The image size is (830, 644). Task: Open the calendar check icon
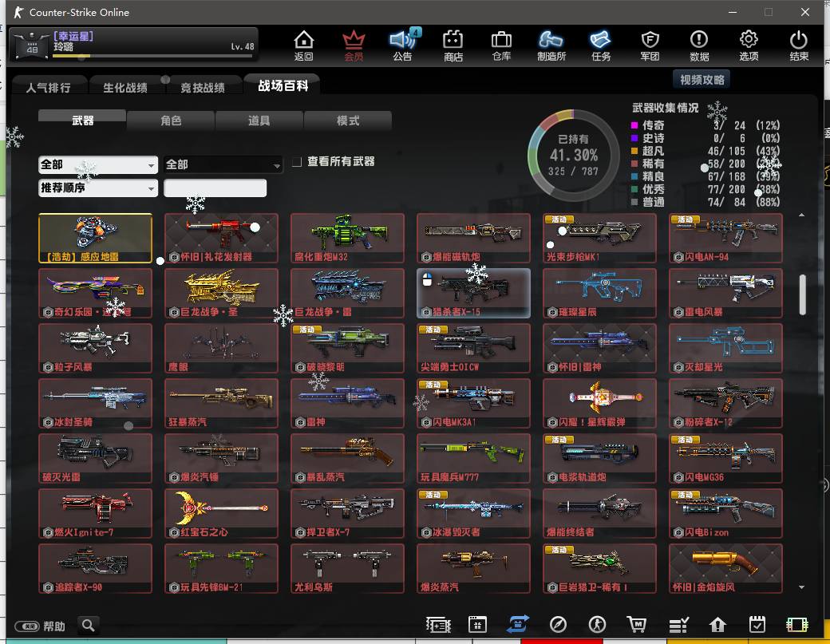[x=757, y=625]
